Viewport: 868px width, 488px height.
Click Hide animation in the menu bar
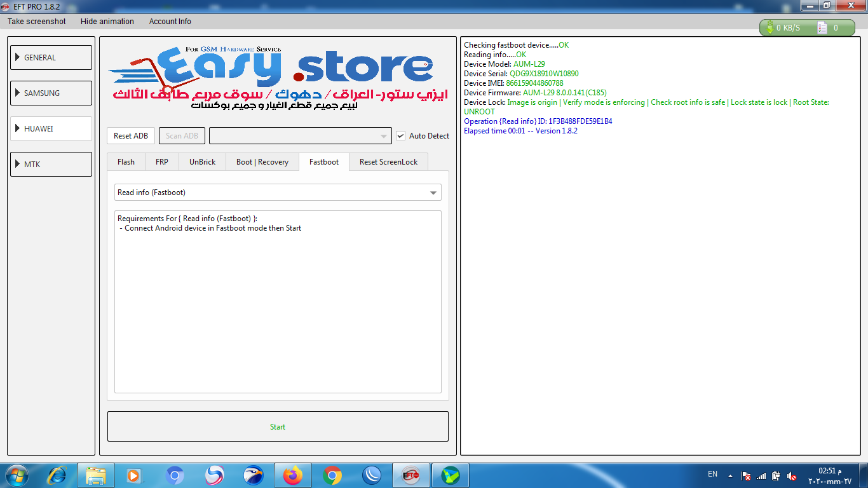coord(107,22)
